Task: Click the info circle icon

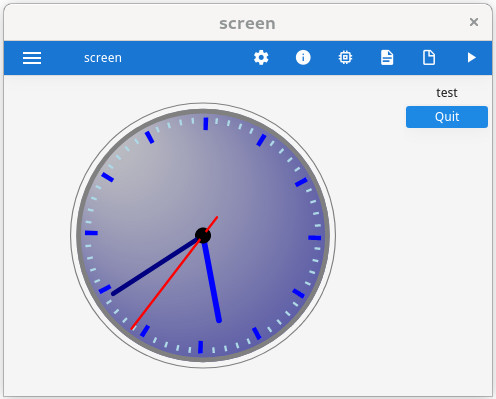Action: 303,58
